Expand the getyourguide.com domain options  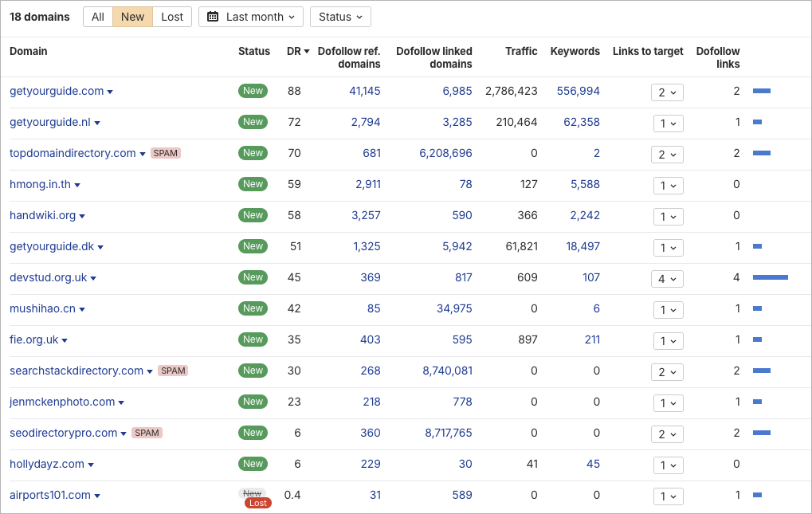click(x=112, y=91)
